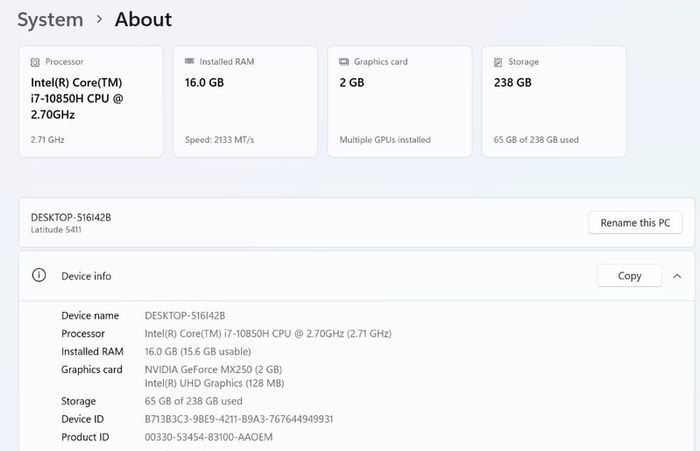
Task: Select 16.0 GB (15.6 GB usable) text
Action: 198,351
